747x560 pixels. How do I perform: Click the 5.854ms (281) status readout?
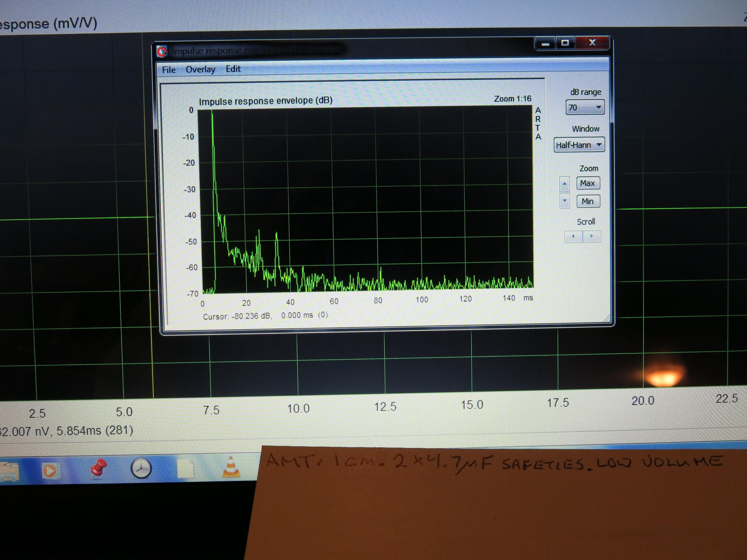(94, 431)
